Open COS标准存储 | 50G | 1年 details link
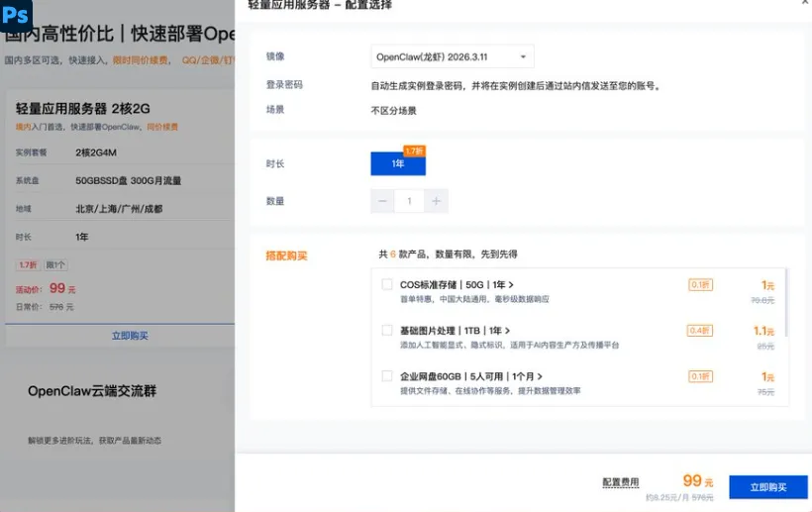The width and height of the screenshot is (812, 512). pos(457,285)
